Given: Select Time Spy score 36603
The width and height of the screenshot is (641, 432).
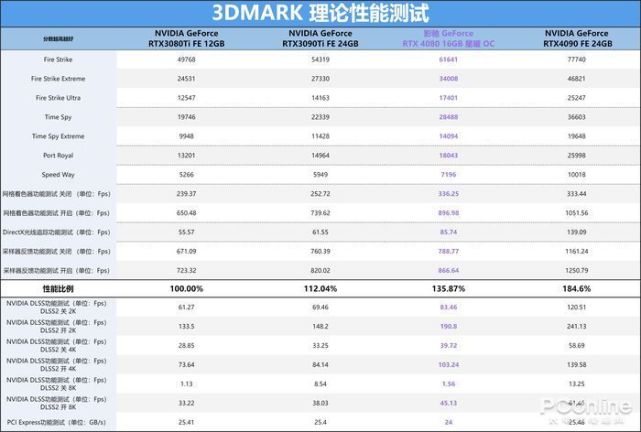Looking at the screenshot, I should pos(577,117).
